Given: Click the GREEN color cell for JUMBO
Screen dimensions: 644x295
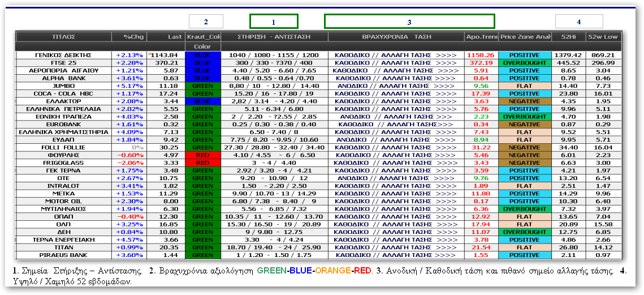Looking at the screenshot, I should pyautogui.click(x=203, y=86).
